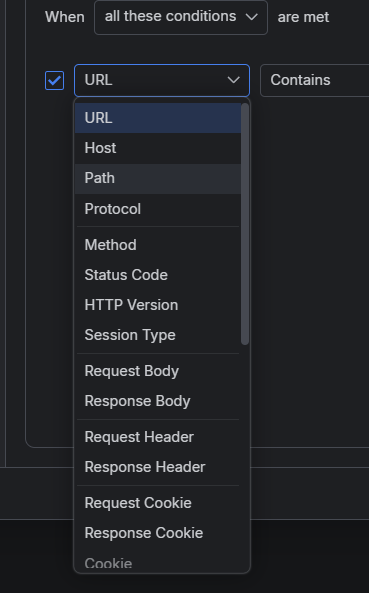This screenshot has height=593, width=369.
Task: Select Status Code option
Action: pos(158,275)
